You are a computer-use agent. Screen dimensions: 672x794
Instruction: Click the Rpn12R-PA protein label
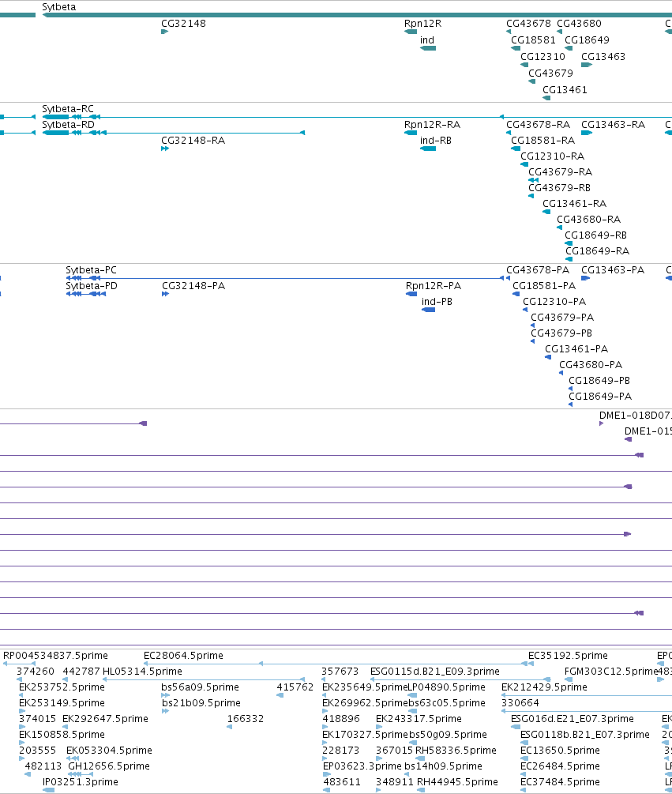(434, 285)
